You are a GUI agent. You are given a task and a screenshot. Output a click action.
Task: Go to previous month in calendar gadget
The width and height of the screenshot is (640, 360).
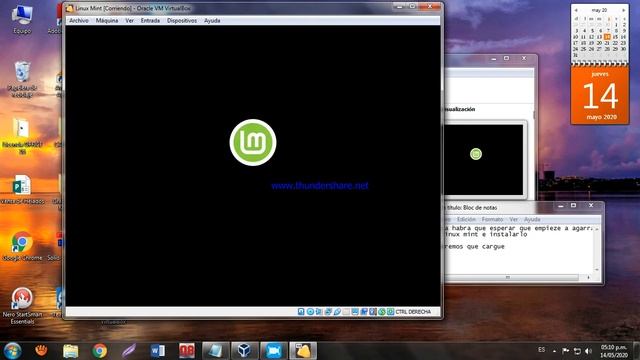[x=576, y=10]
